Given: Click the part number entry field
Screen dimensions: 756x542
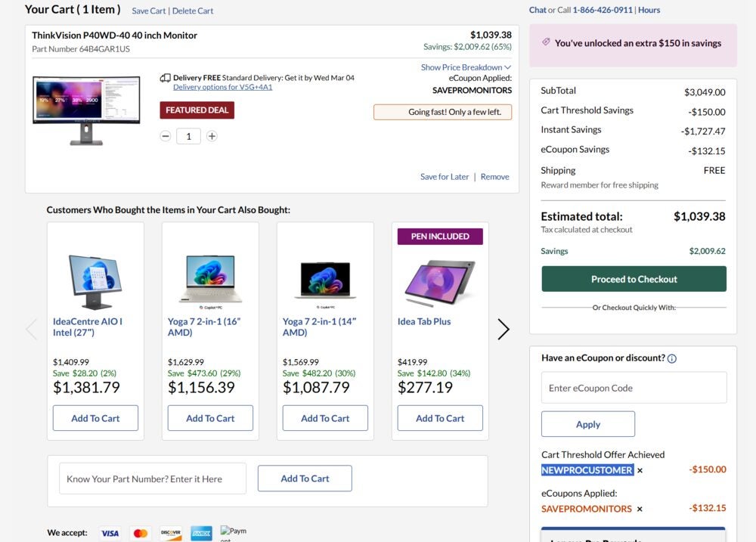Looking at the screenshot, I should pos(153,479).
